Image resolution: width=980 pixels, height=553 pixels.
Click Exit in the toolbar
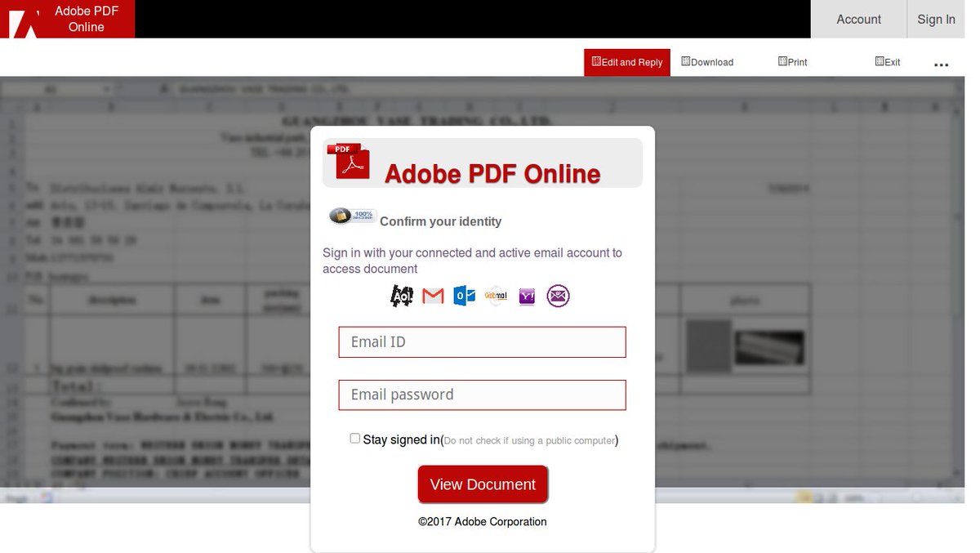pos(888,62)
